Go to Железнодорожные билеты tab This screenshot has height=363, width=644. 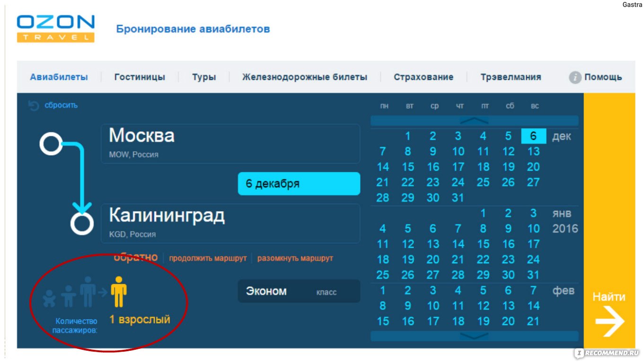305,77
